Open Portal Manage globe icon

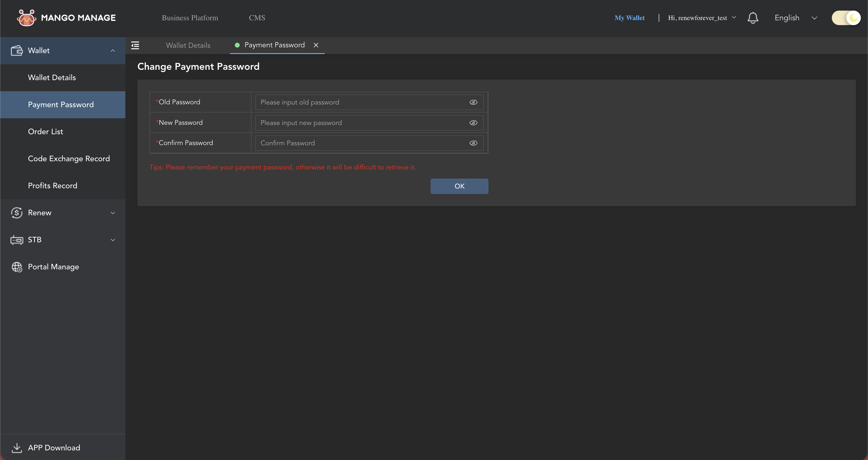17,267
